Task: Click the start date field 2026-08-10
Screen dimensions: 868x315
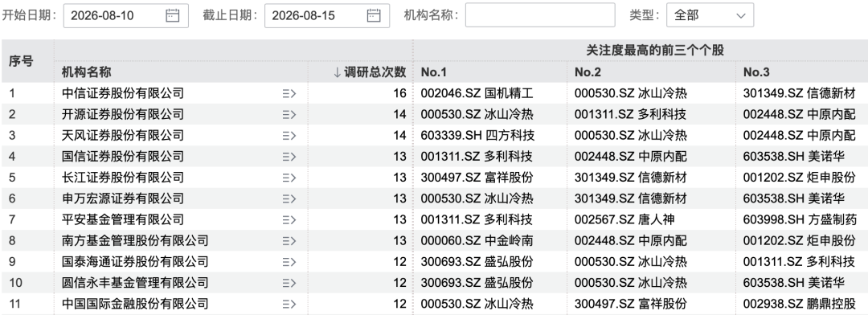Action: click(x=125, y=15)
